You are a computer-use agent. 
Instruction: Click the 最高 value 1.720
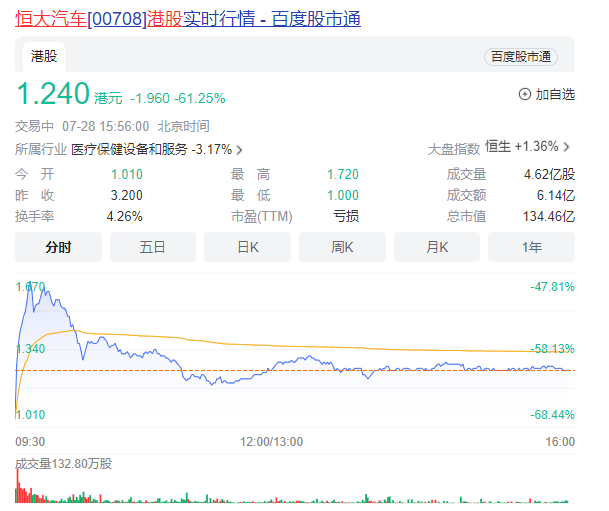tap(343, 174)
